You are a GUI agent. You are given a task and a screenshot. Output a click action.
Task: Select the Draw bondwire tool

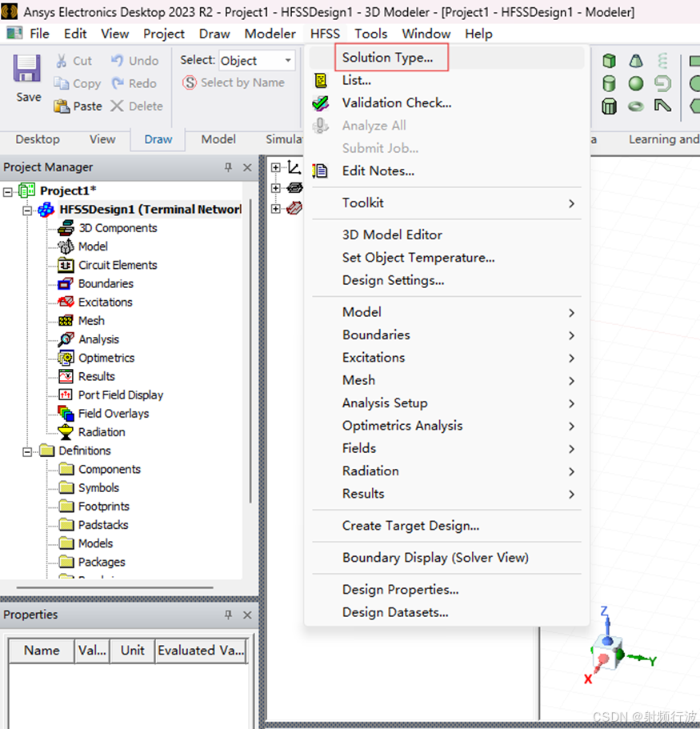click(x=663, y=106)
